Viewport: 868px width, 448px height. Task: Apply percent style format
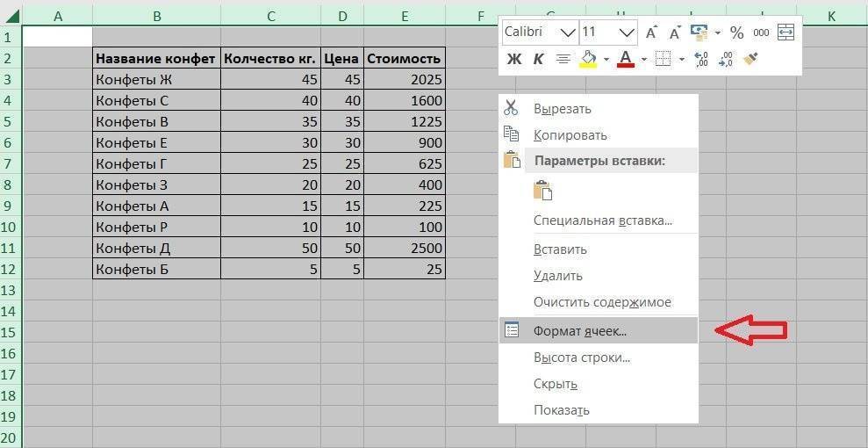pos(736,33)
